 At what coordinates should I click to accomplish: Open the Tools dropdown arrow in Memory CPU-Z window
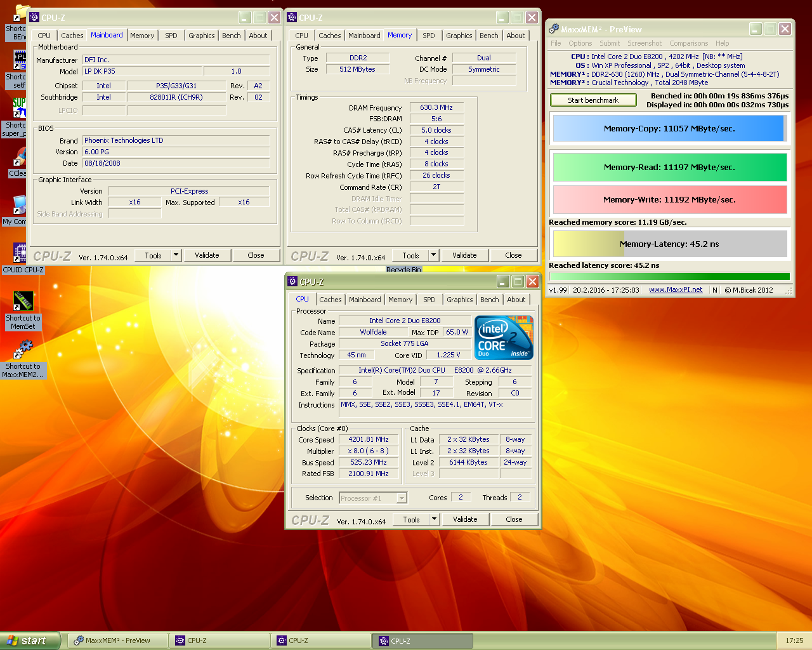coord(434,255)
